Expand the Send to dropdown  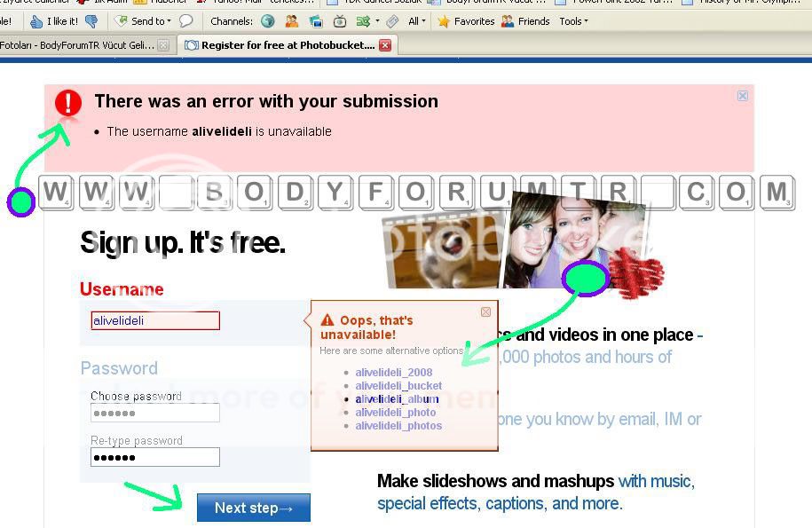point(143,21)
